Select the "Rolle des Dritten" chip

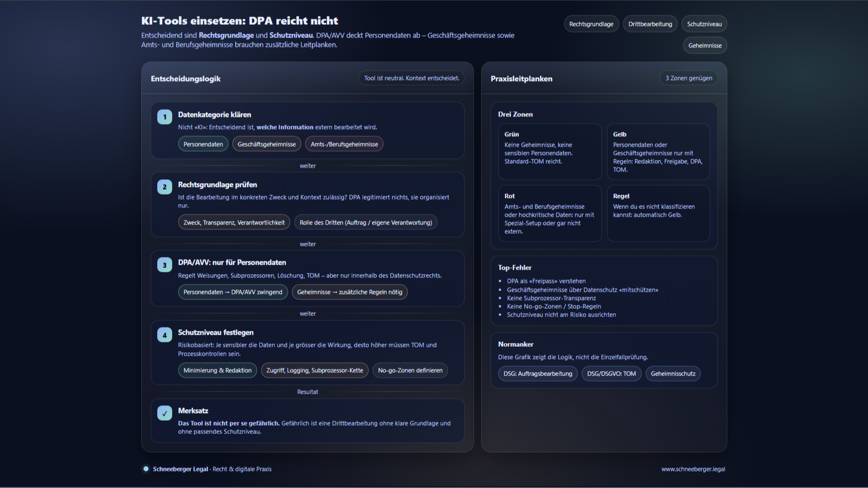(x=366, y=222)
